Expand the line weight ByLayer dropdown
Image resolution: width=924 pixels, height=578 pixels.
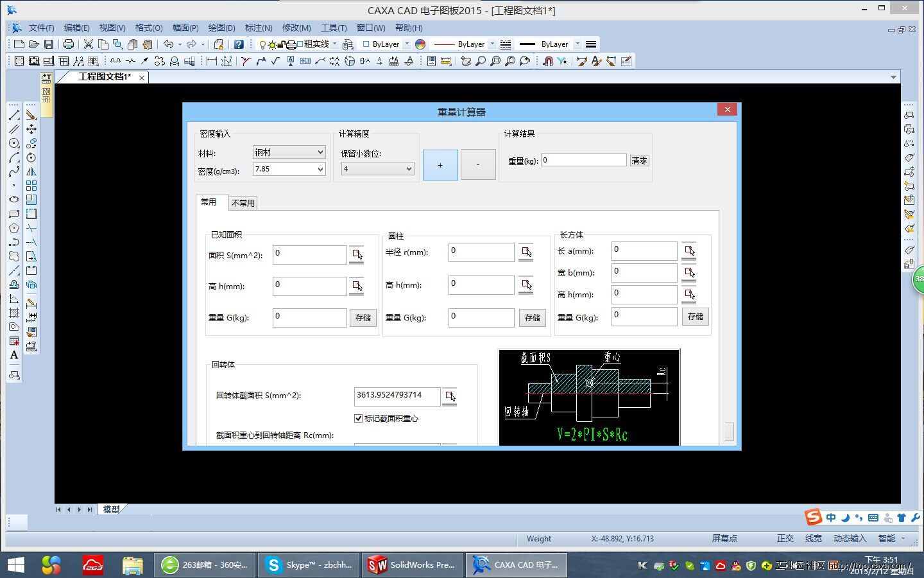pos(577,44)
